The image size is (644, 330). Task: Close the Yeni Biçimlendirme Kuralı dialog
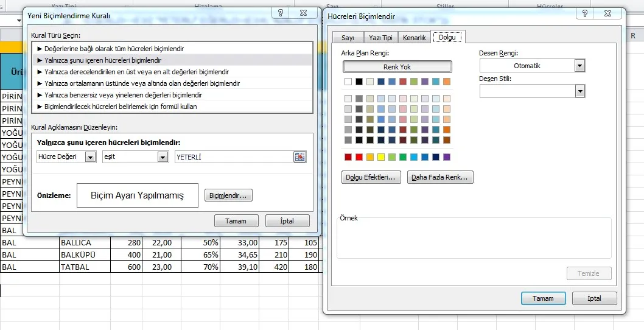(x=303, y=13)
